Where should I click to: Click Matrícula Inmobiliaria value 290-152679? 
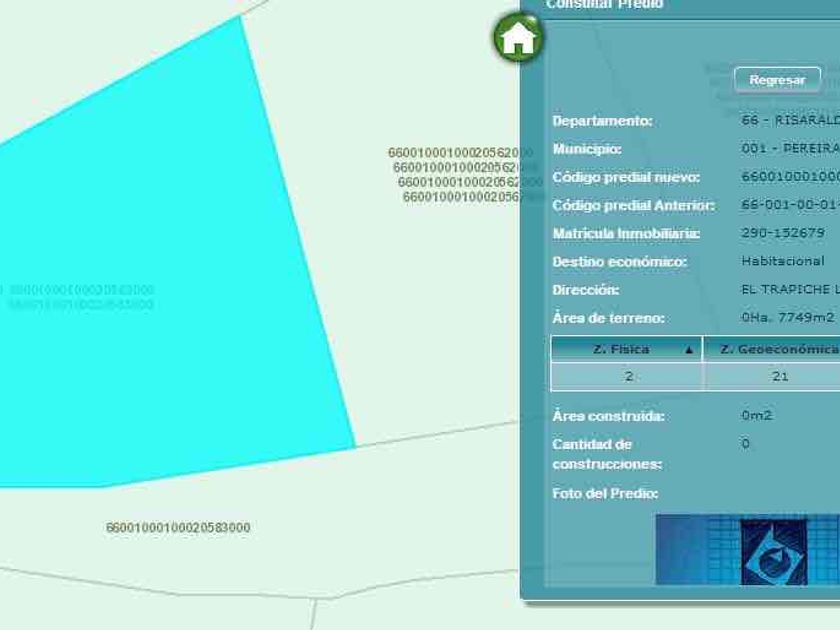(783, 232)
